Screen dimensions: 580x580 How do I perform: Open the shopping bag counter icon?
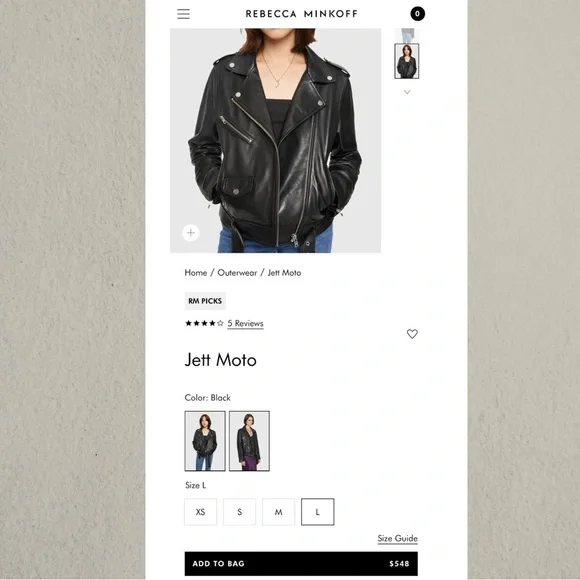[x=417, y=14]
